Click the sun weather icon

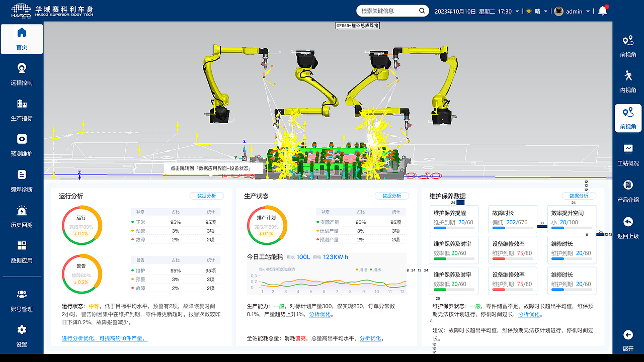coord(529,11)
